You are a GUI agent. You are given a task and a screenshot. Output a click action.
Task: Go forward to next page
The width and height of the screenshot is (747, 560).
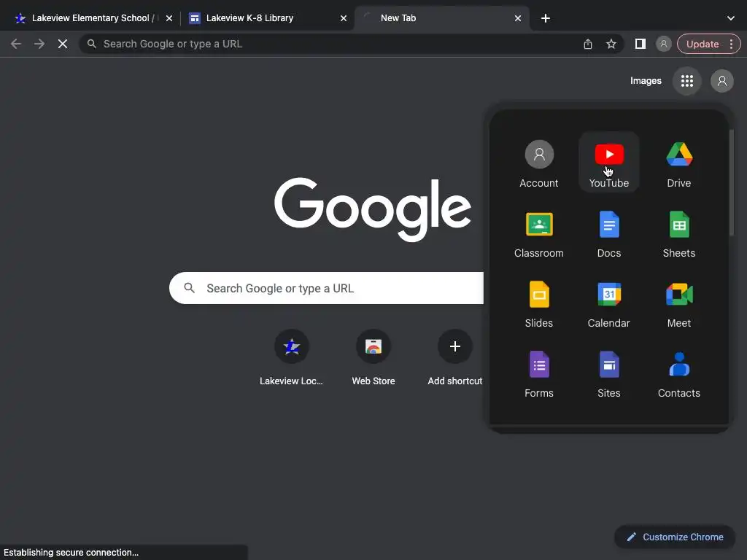(x=39, y=44)
